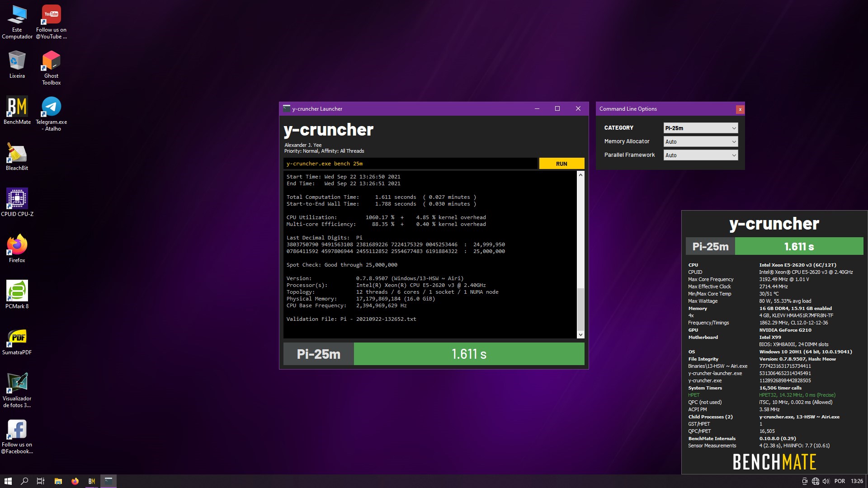Expand the Memory Allocator dropdown
Image resolution: width=868 pixels, height=488 pixels.
tap(701, 141)
